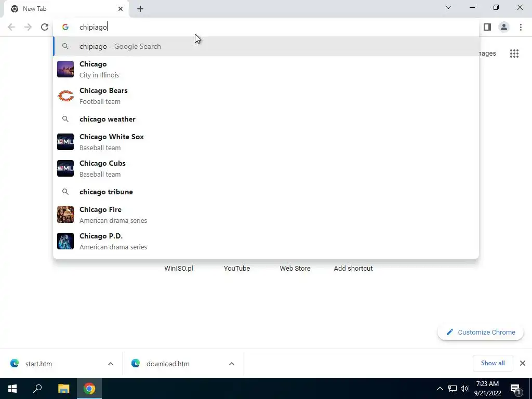
Task: Open File Explorer from taskbar
Action: coord(63,389)
